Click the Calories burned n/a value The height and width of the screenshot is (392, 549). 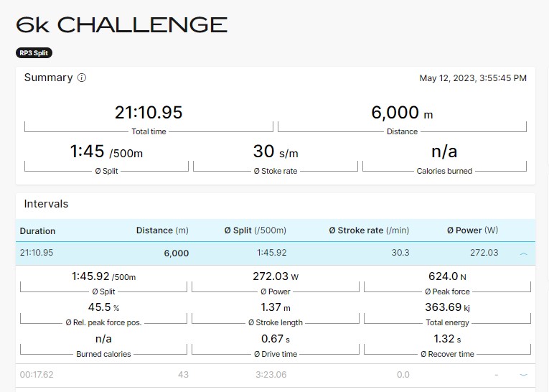coord(444,151)
